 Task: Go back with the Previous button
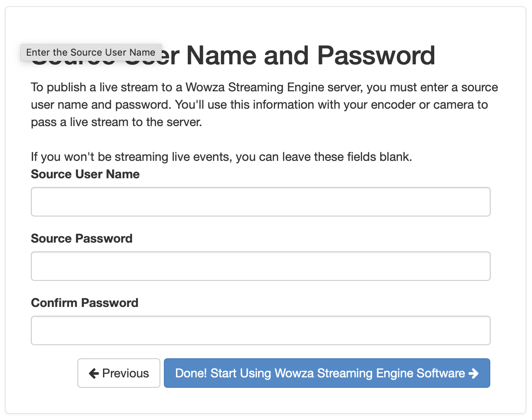(x=119, y=373)
